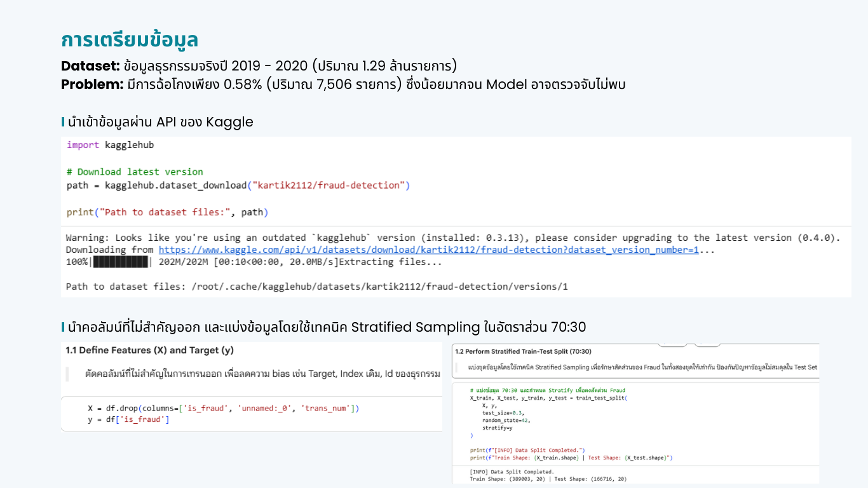868x488 pixels.
Task: Click the "test_size=0.3," argument
Action: 502,413
